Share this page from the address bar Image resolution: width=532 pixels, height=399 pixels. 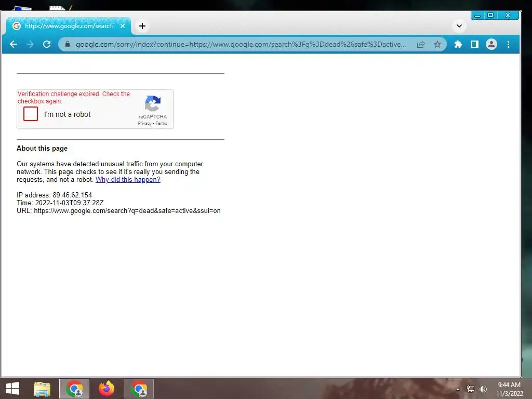pyautogui.click(x=421, y=45)
